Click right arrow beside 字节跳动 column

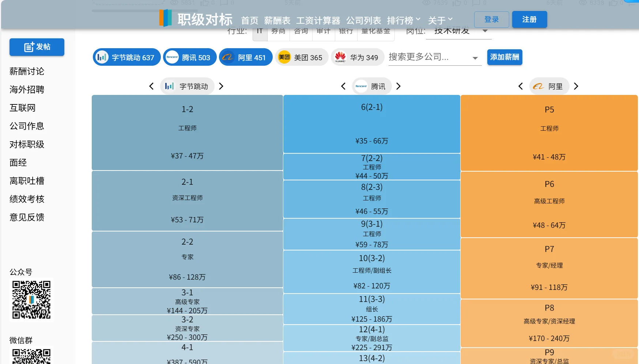coord(221,86)
